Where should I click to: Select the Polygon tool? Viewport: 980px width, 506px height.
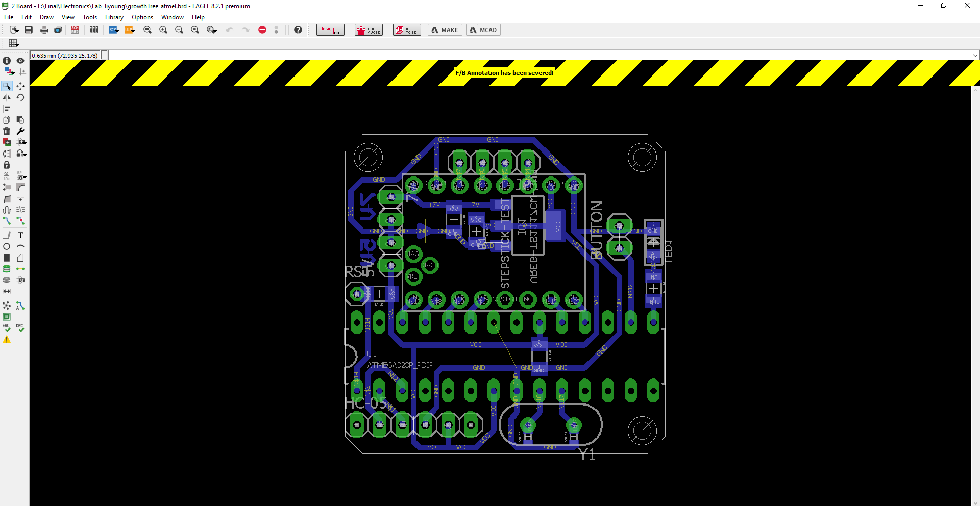20,258
